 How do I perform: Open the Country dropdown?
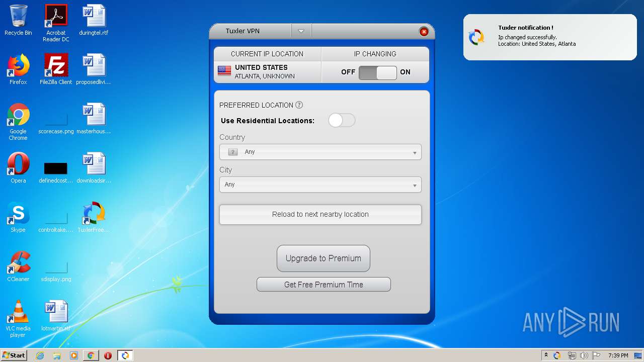[320, 152]
